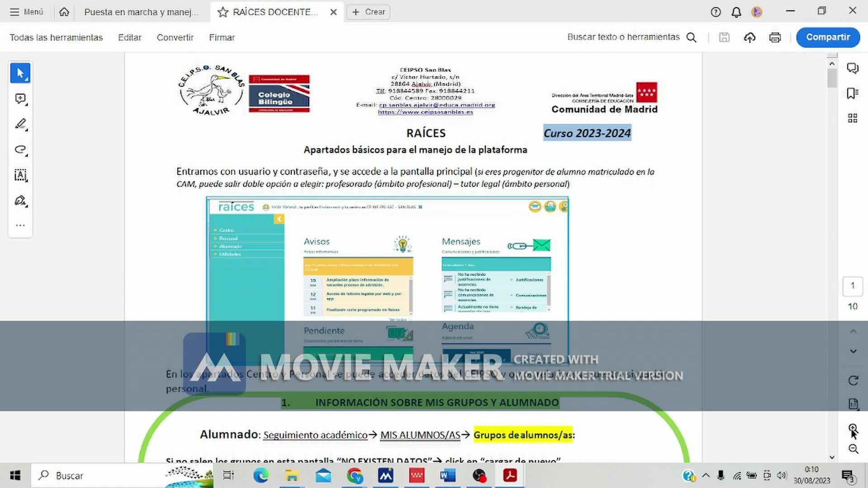Go to previous page with up chevron
This screenshot has width=868, height=488.
(x=853, y=331)
